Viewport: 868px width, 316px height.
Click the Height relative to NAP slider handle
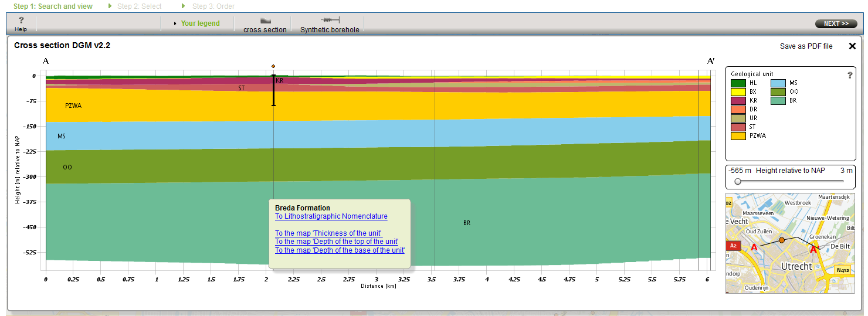(x=738, y=181)
